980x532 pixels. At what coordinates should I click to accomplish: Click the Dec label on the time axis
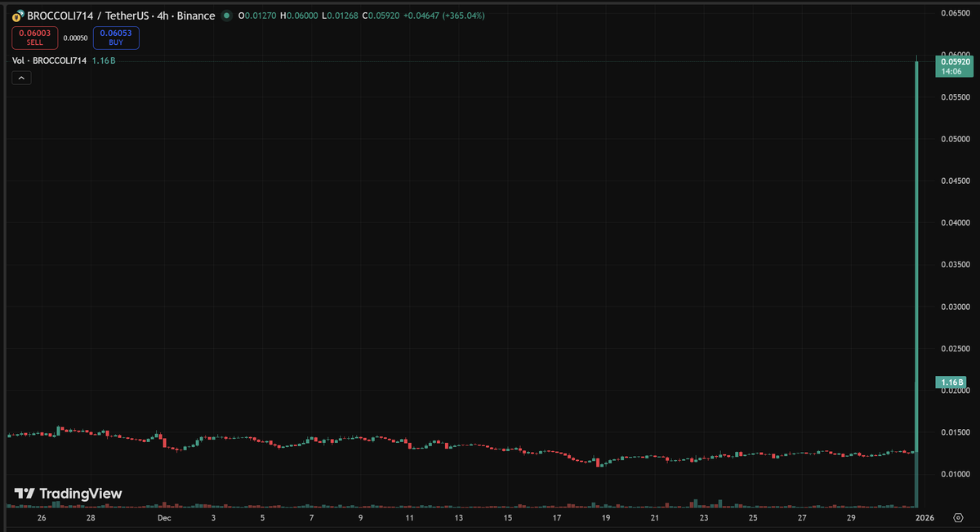(164, 518)
